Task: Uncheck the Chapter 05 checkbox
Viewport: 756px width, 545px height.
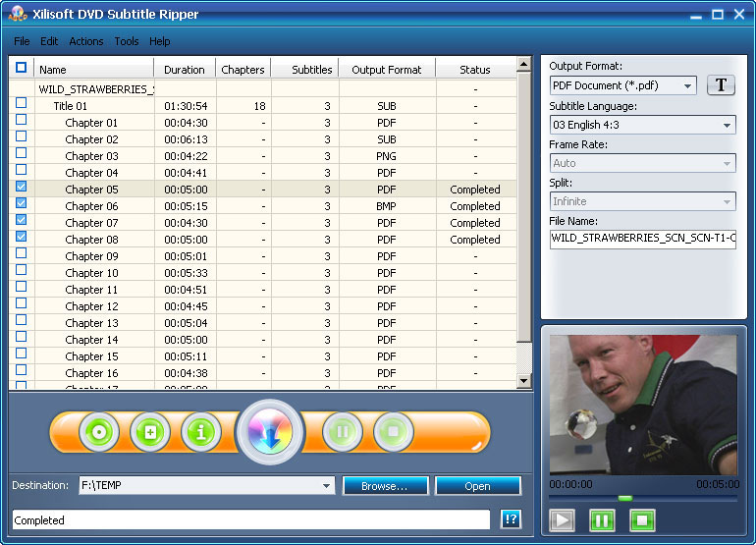Action: point(21,187)
